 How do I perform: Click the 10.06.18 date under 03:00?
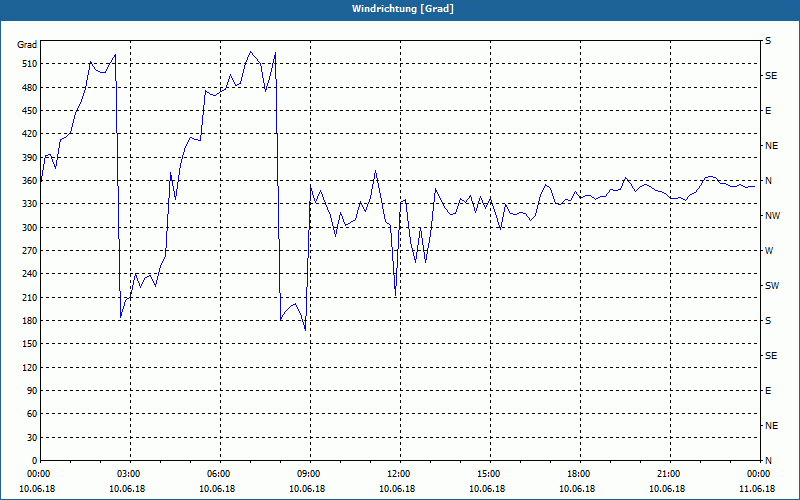coord(127,489)
